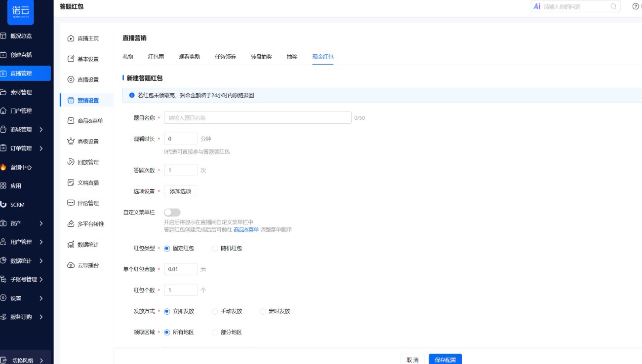Click the 直播主页 play icon
Image resolution: width=642 pixels, height=364 pixels.
[71, 38]
